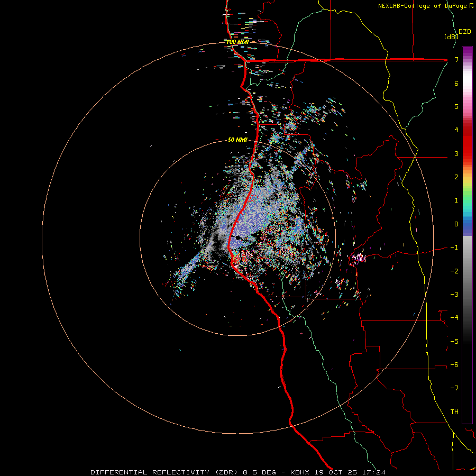476x476 pixels.
Task: Select the -2 value on color scale
Action: [x=454, y=271]
